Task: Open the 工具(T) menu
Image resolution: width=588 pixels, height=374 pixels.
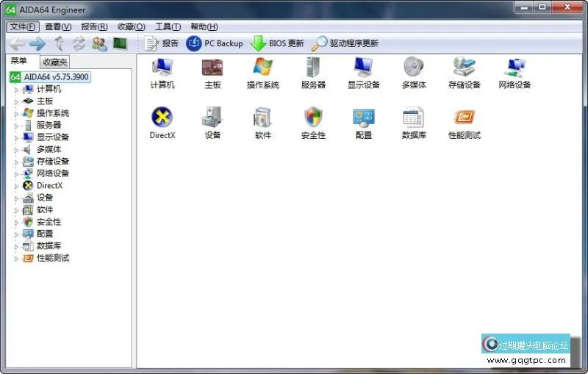Action: [168, 26]
